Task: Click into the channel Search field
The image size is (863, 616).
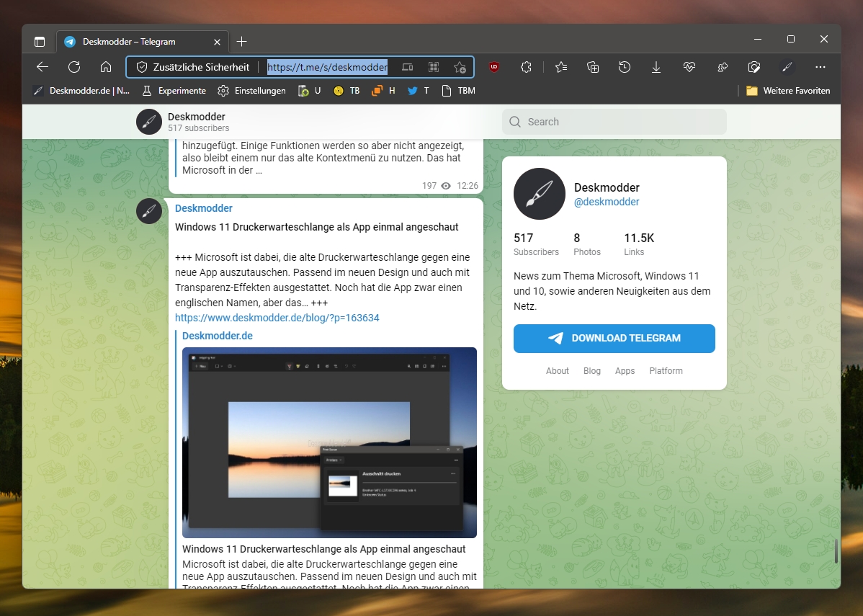Action: tap(614, 122)
